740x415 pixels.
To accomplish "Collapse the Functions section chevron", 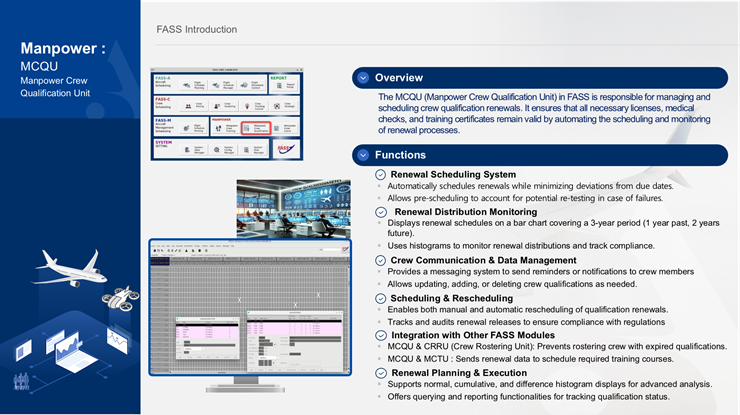I will click(362, 155).
